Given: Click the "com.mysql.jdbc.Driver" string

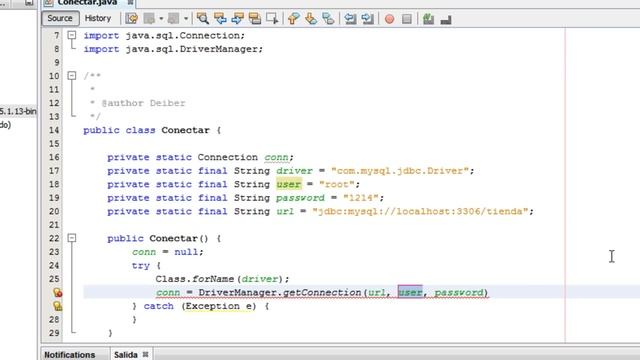Looking at the screenshot, I should pos(400,171).
